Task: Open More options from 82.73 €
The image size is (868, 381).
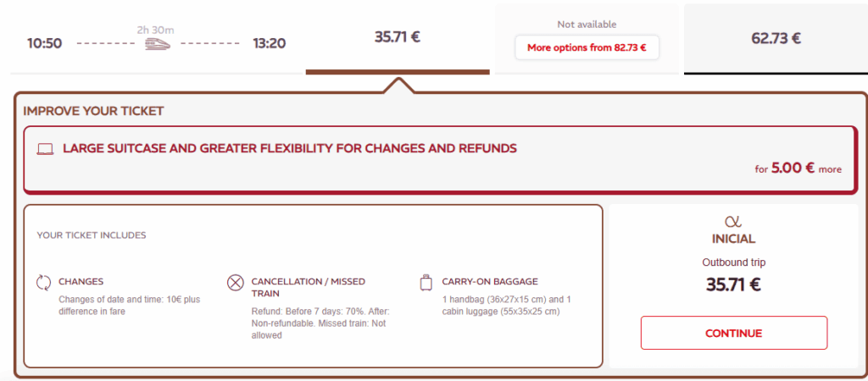Action: [x=587, y=47]
